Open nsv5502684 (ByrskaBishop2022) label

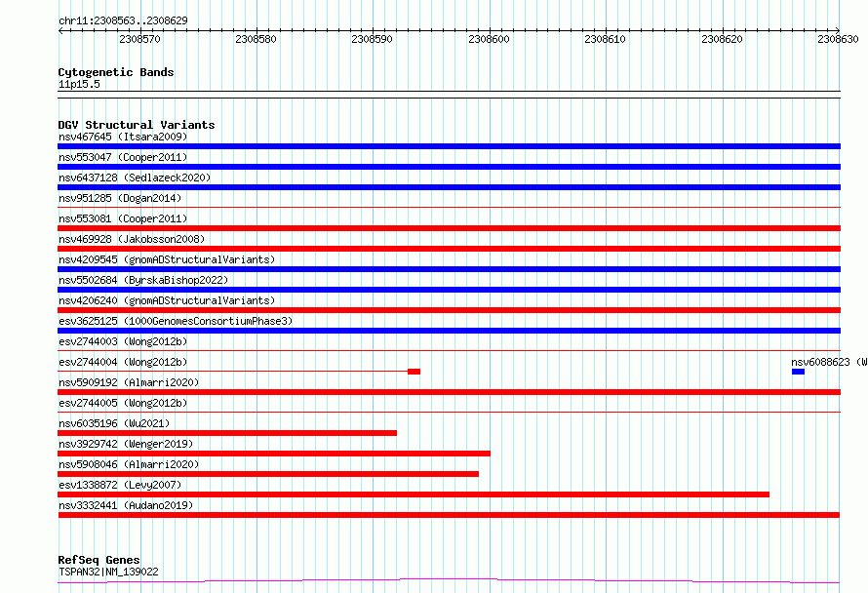pos(143,280)
